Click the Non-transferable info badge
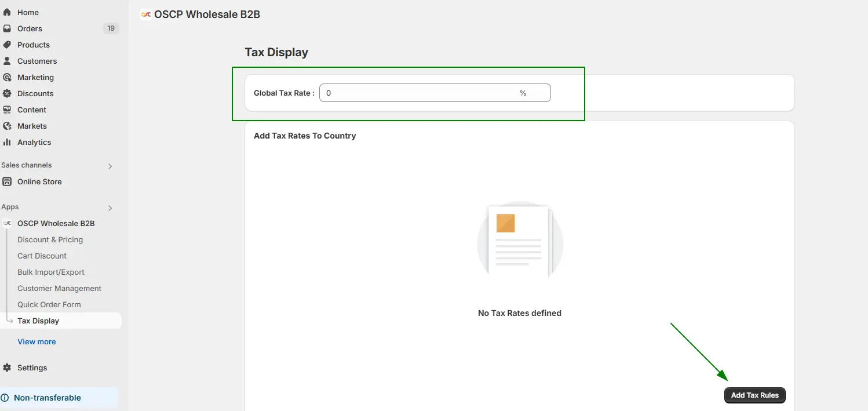Screen dimensions: 868x411 click(48, 398)
